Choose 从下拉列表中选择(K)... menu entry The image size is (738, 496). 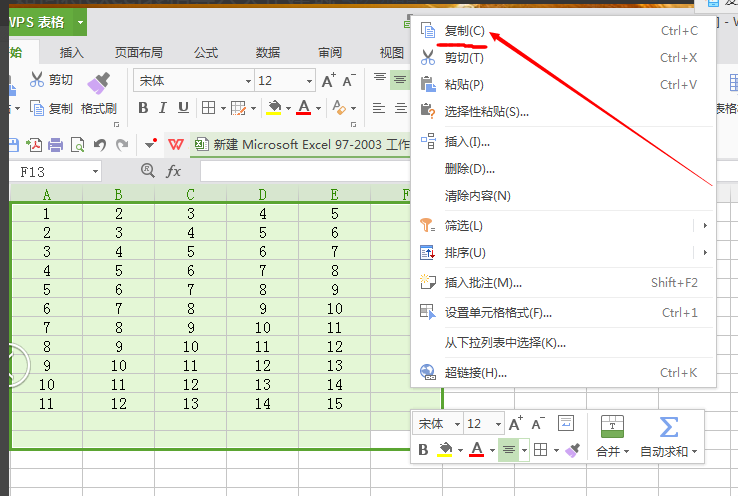[x=564, y=343]
